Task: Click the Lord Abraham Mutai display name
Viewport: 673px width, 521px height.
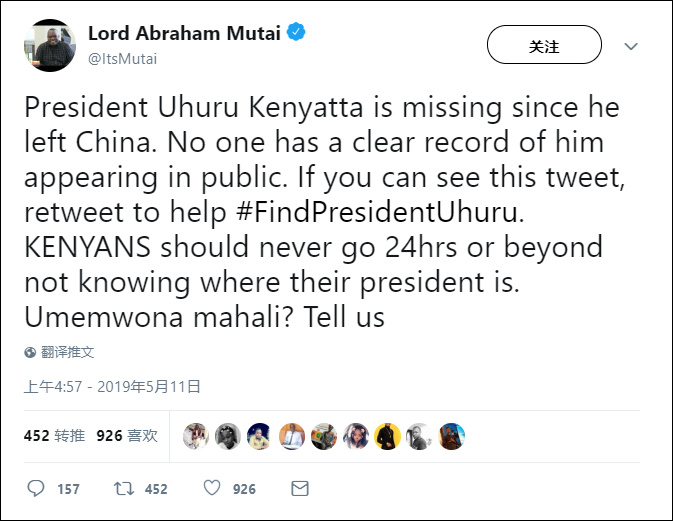Action: point(184,34)
